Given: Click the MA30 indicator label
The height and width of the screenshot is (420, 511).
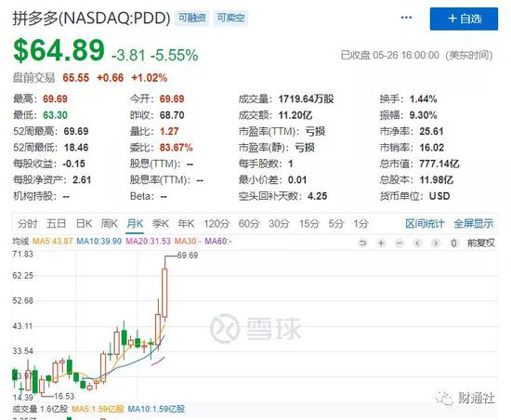Looking at the screenshot, I should (188, 242).
